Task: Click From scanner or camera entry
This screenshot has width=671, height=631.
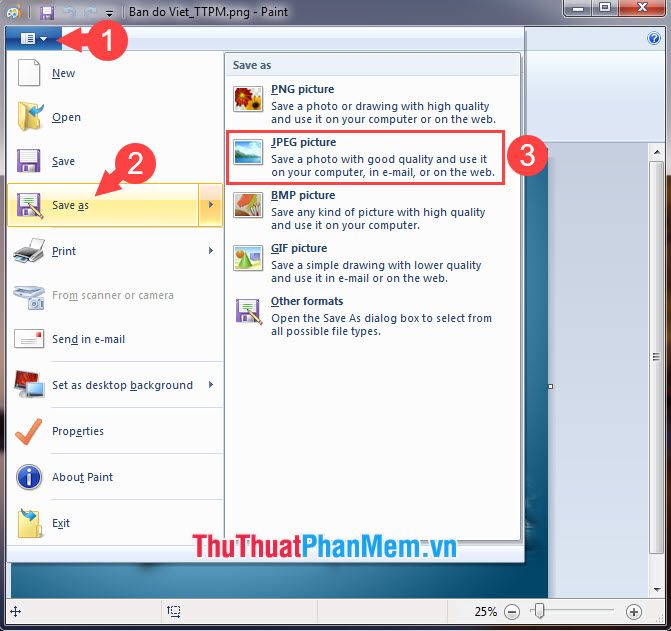Action: (x=115, y=295)
